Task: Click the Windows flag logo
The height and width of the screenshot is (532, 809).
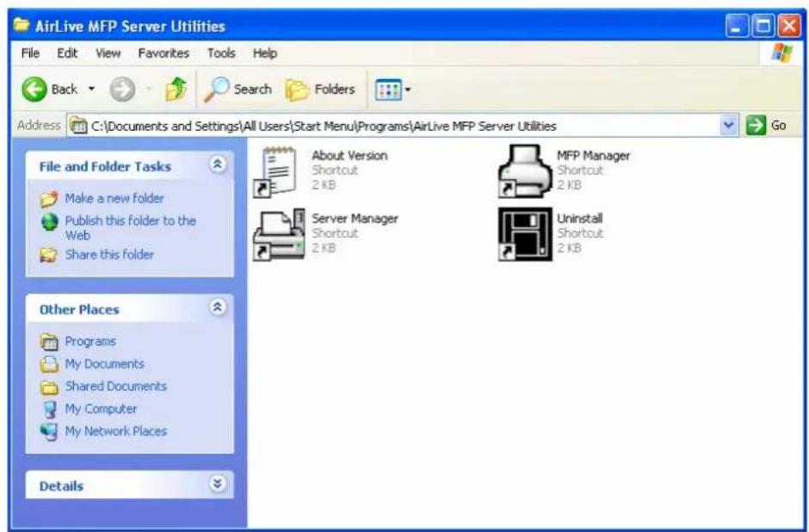Action: pyautogui.click(x=782, y=53)
